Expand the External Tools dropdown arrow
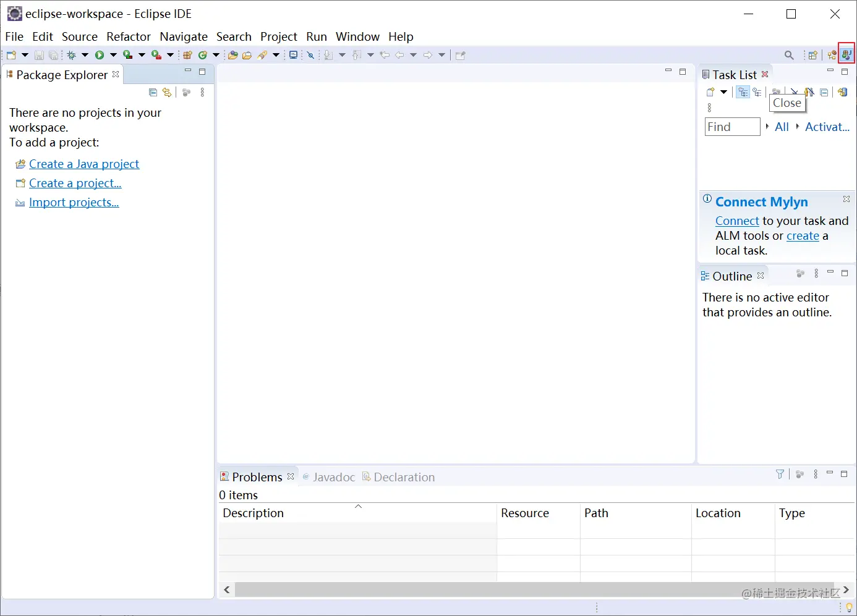This screenshot has width=857, height=616. coord(170,55)
